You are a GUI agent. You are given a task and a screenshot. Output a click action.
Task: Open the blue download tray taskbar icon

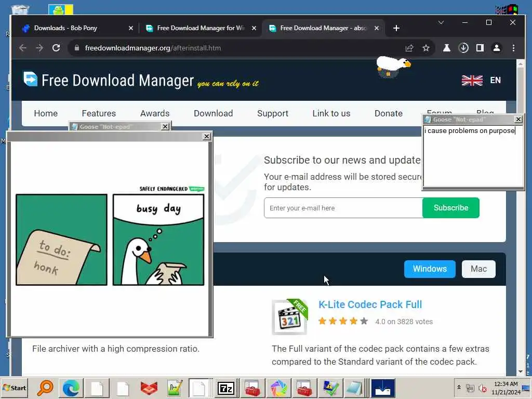click(383, 388)
